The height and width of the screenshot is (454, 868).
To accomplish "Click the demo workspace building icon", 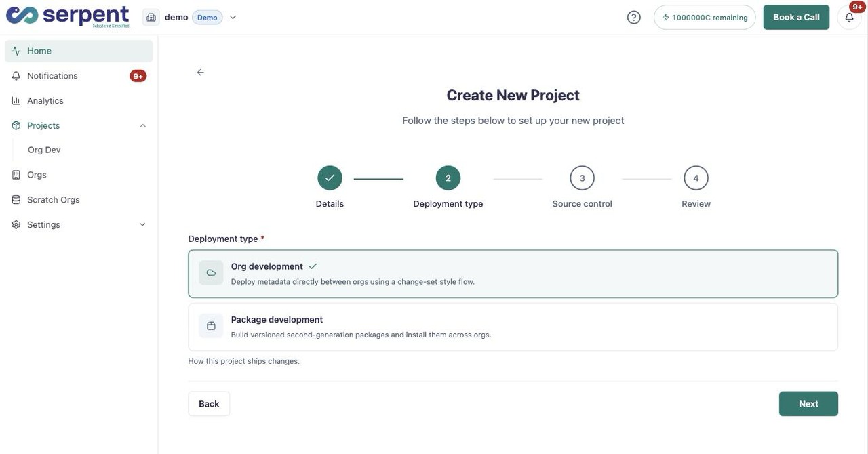I will coord(151,17).
